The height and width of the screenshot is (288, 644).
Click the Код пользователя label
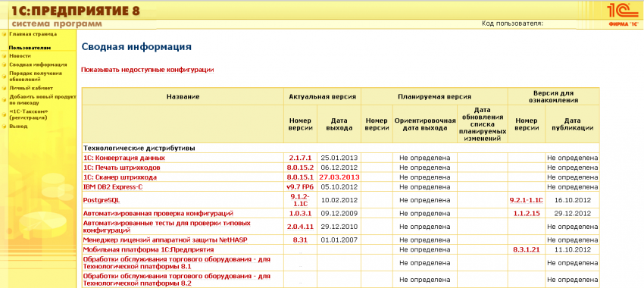click(512, 23)
